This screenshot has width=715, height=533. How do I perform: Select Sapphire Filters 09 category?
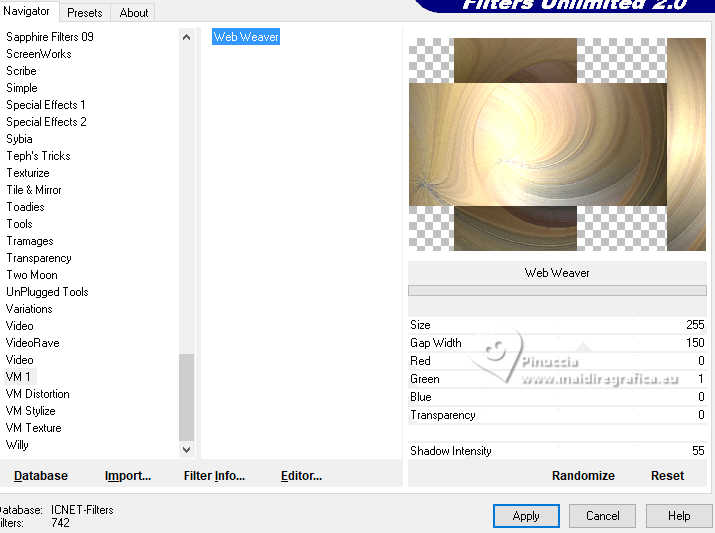[50, 37]
